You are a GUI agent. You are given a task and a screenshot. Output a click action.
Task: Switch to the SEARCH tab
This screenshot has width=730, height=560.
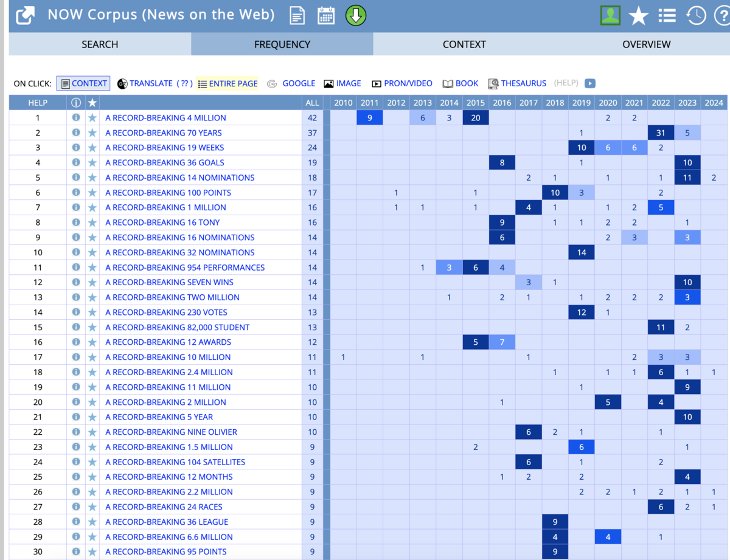(100, 44)
